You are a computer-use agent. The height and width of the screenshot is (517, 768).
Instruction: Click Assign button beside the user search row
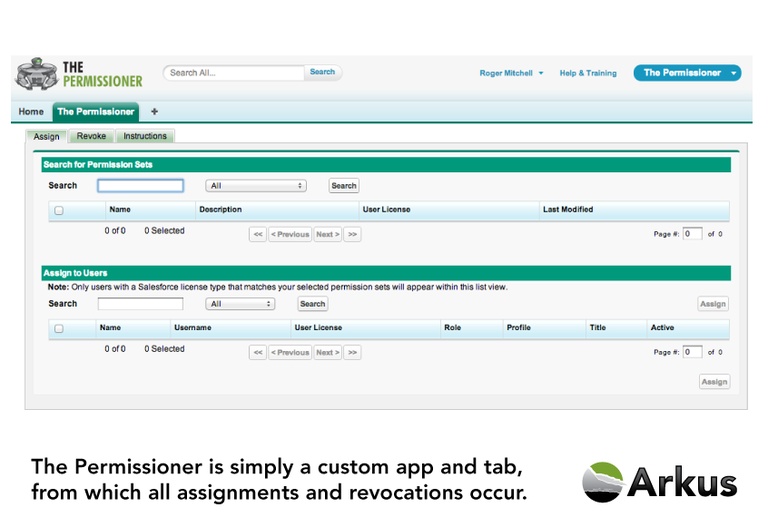713,304
